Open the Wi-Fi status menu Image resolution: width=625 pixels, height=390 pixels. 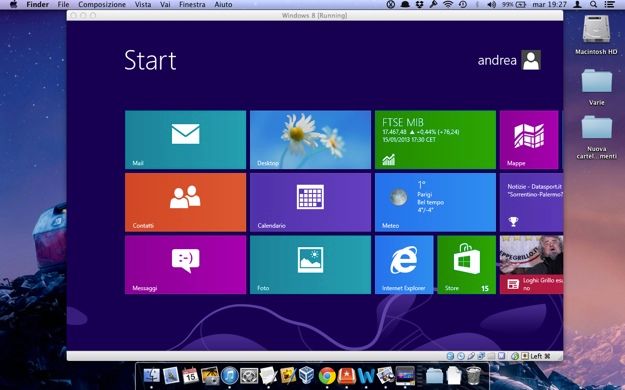click(448, 4)
